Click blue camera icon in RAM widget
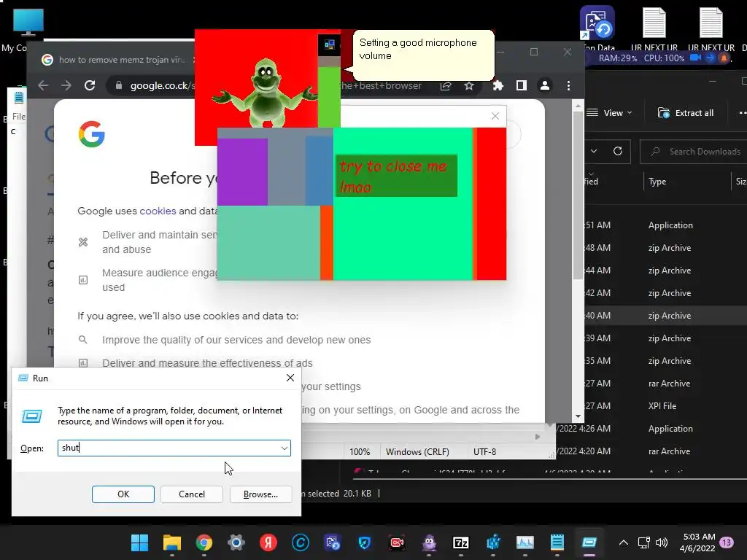 point(695,58)
